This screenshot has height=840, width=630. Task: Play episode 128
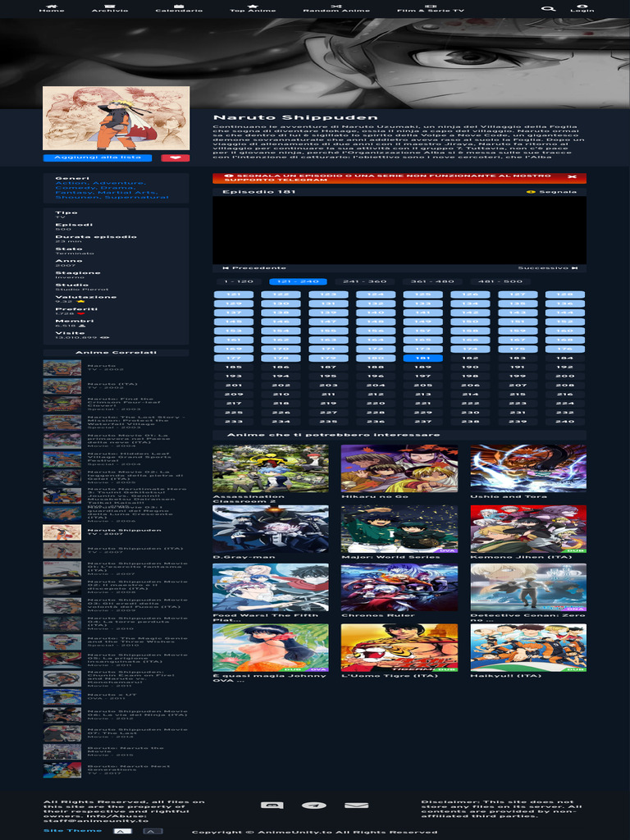click(564, 294)
